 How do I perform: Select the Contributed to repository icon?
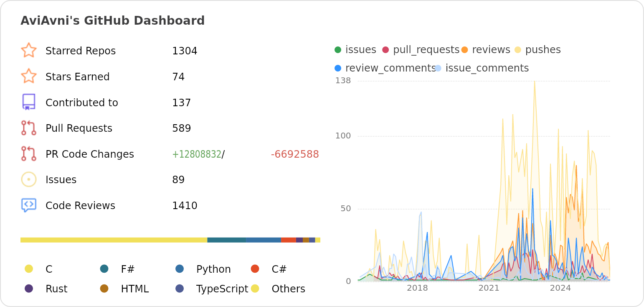(x=29, y=102)
